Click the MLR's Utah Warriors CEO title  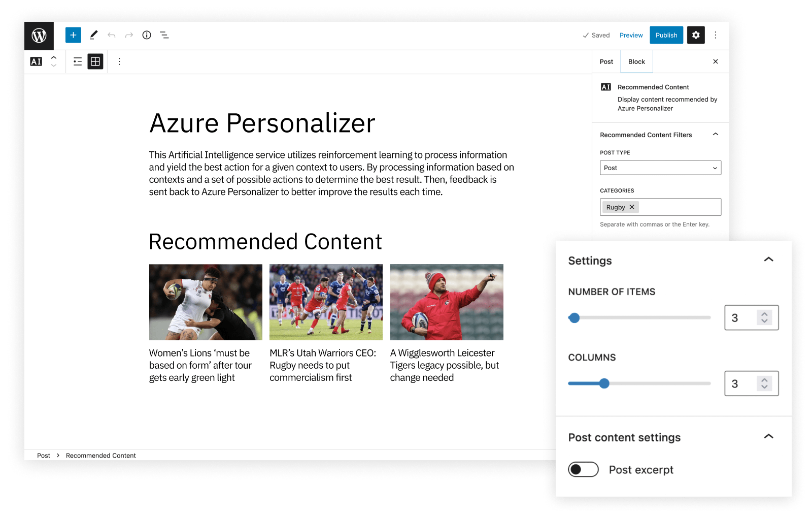tap(323, 365)
